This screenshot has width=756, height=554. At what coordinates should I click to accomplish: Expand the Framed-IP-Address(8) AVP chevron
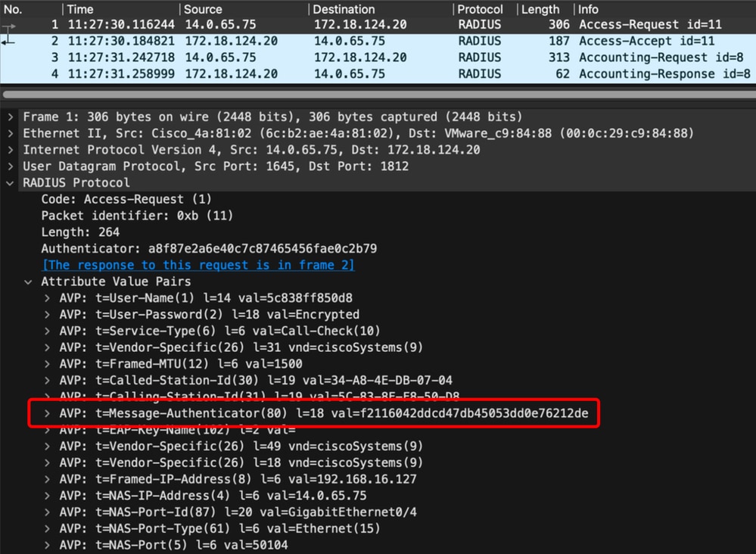coord(47,479)
